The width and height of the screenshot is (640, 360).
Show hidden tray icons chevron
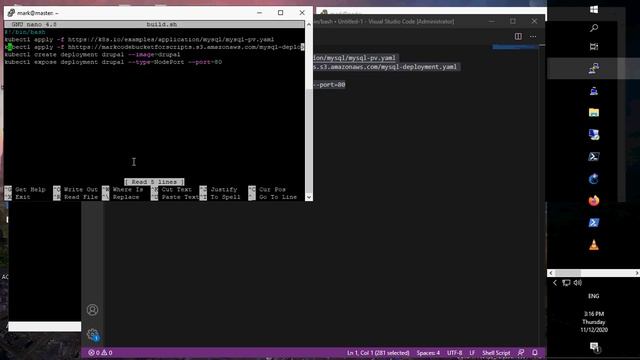tap(555, 283)
